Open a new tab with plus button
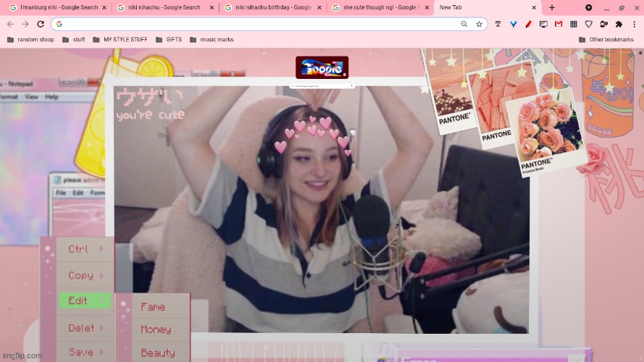Image resolution: width=644 pixels, height=362 pixels. click(x=552, y=7)
